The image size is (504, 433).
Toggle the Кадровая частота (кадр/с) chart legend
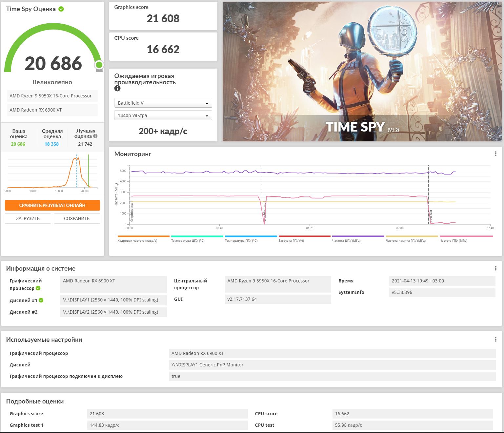(143, 238)
